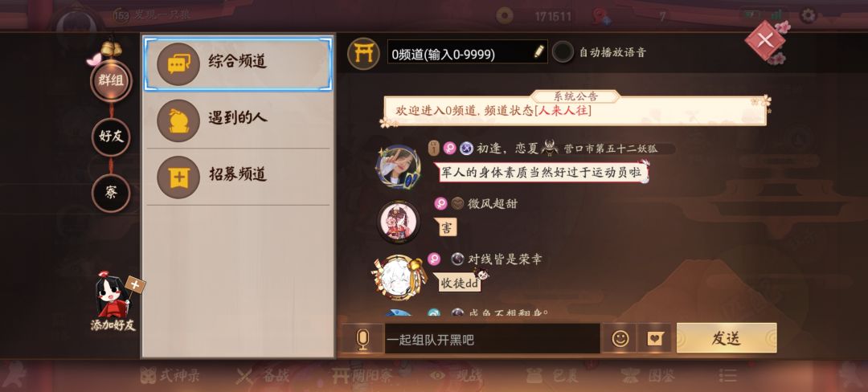Open the heart sticker icon beside emoji
This screenshot has height=392, width=868.
pyautogui.click(x=655, y=338)
